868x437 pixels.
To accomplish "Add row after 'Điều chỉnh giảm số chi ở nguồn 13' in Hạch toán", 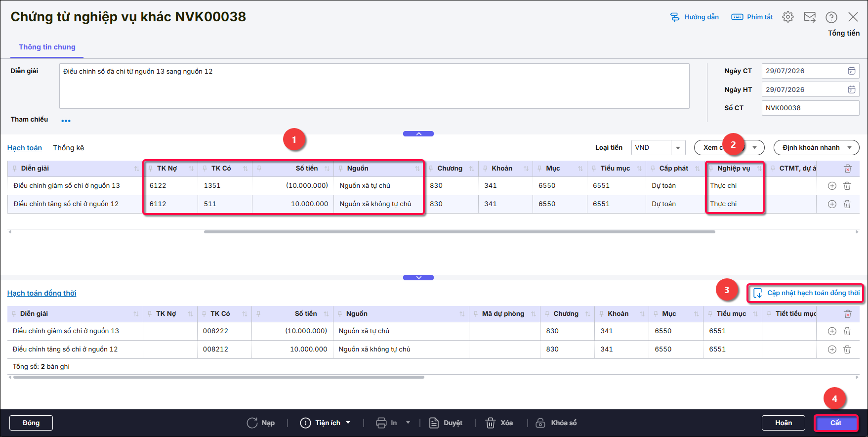I will (832, 186).
